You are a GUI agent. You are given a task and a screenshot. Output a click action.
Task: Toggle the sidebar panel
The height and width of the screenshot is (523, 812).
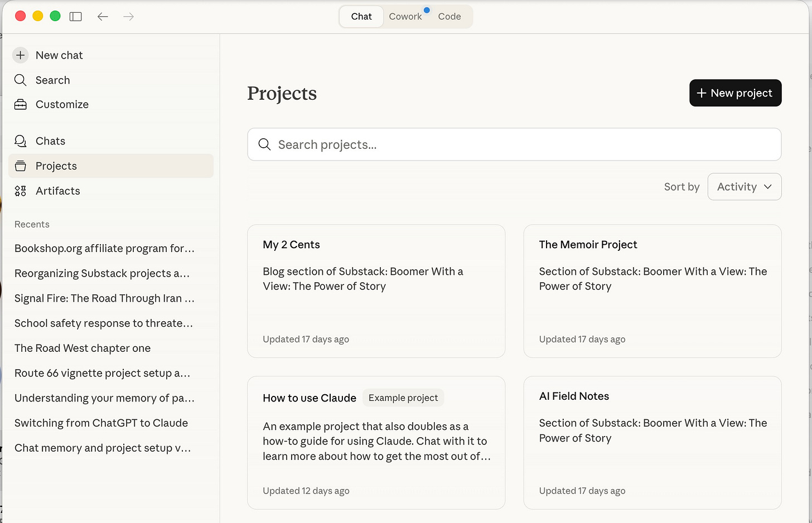76,17
